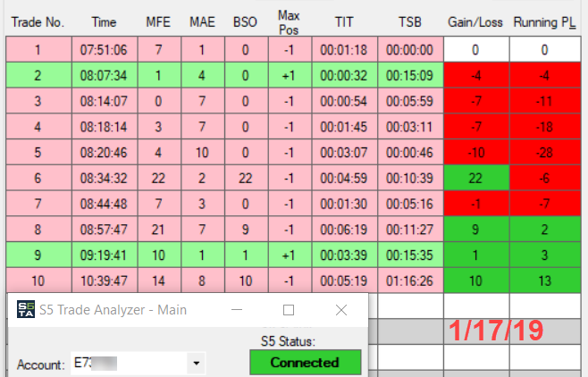The height and width of the screenshot is (377, 588).
Task: Click the Max Pos column header
Action: coord(289,22)
